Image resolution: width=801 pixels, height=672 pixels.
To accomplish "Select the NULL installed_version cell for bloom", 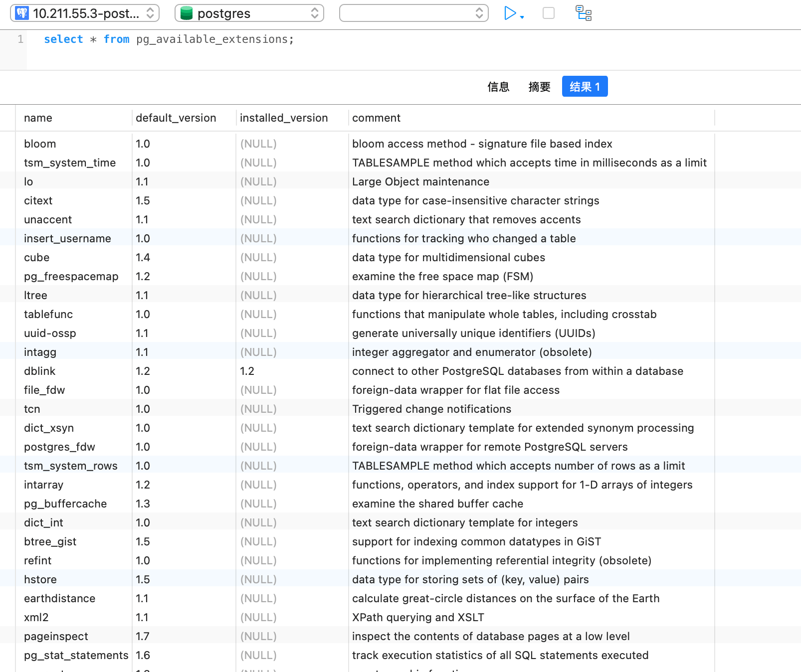I will point(258,144).
